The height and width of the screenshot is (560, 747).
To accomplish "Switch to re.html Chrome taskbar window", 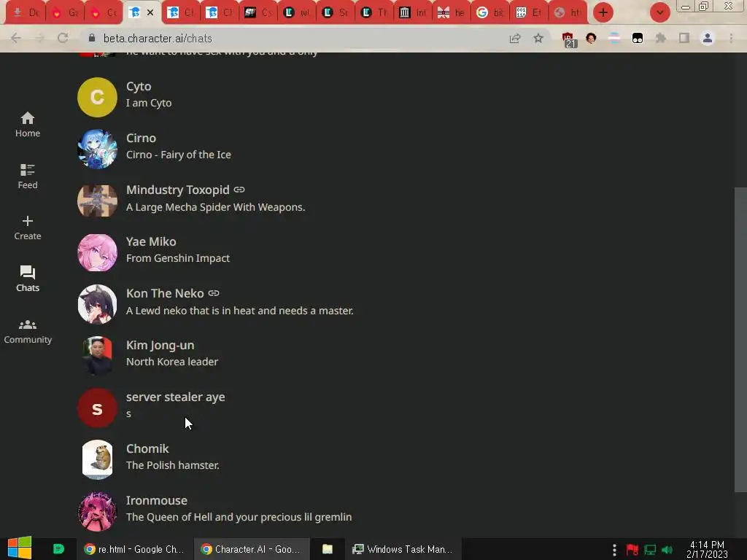I will pyautogui.click(x=134, y=549).
